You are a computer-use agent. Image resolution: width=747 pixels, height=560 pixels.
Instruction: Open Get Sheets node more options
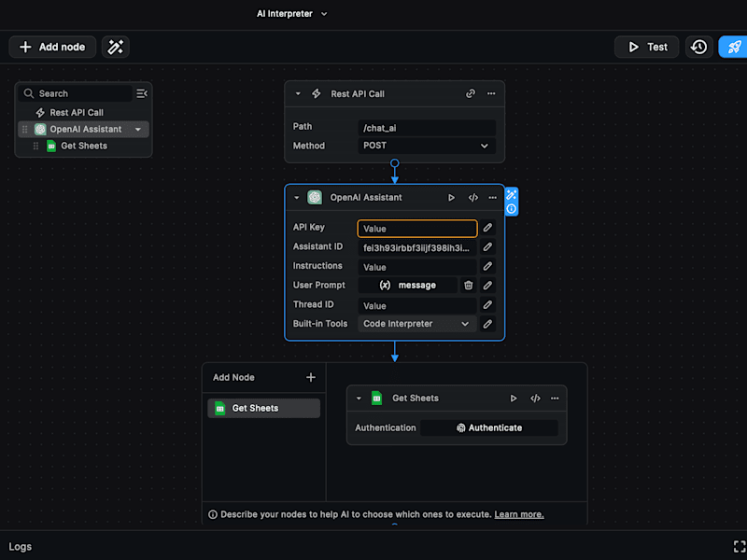pos(555,399)
